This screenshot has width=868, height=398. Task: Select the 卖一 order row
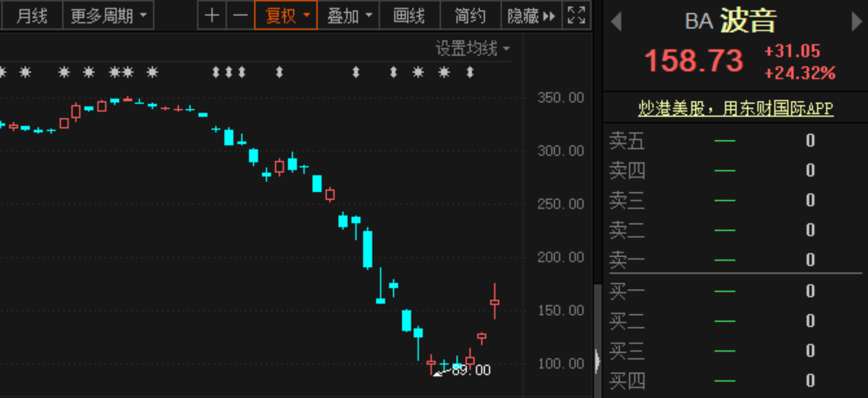pos(735,260)
